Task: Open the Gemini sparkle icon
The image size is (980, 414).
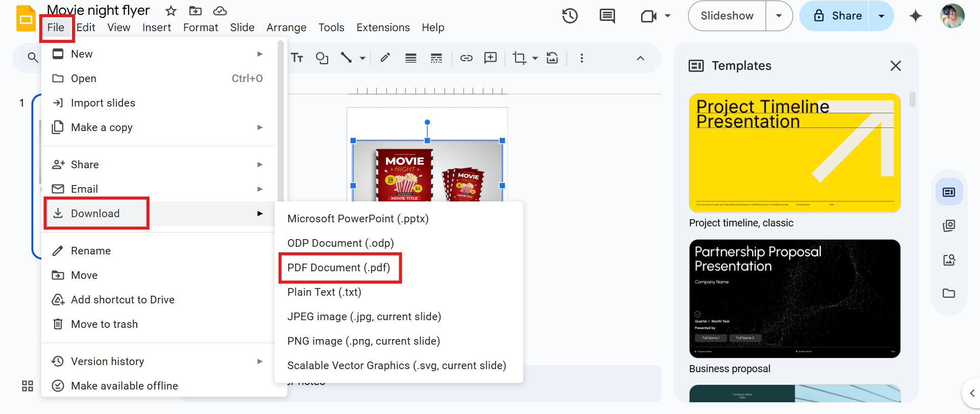Action: (x=916, y=16)
